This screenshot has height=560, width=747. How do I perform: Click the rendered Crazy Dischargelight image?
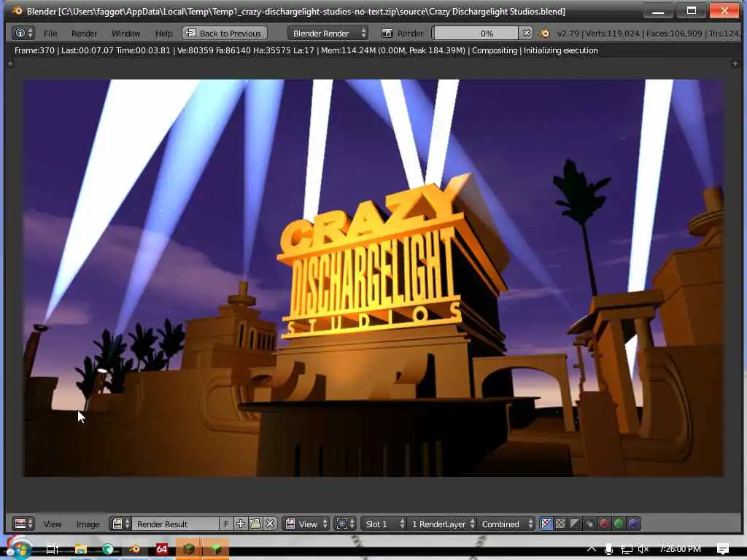[x=373, y=278]
